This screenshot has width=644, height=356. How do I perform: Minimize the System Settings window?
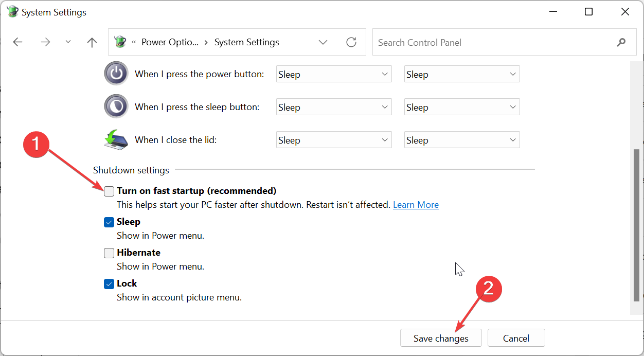pos(553,12)
